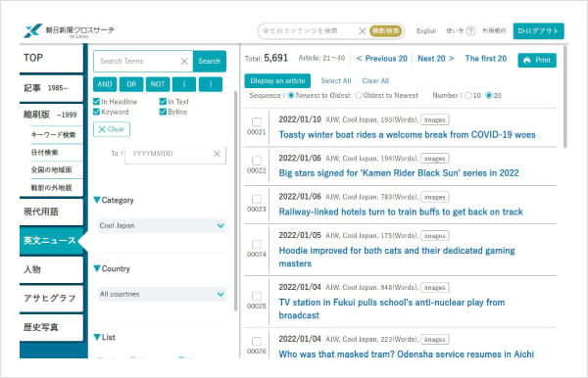Open Toasty winter boat rides article
This screenshot has height=378, width=588.
pyautogui.click(x=407, y=135)
